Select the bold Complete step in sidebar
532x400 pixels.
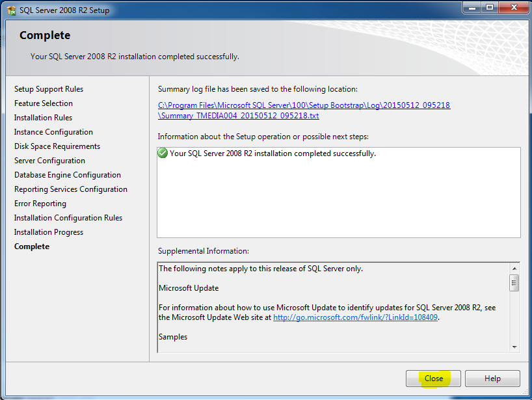[32, 247]
